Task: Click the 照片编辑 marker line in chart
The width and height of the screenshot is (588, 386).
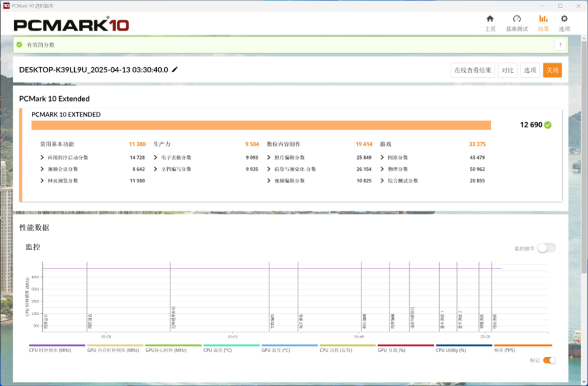Action: [x=361, y=296]
